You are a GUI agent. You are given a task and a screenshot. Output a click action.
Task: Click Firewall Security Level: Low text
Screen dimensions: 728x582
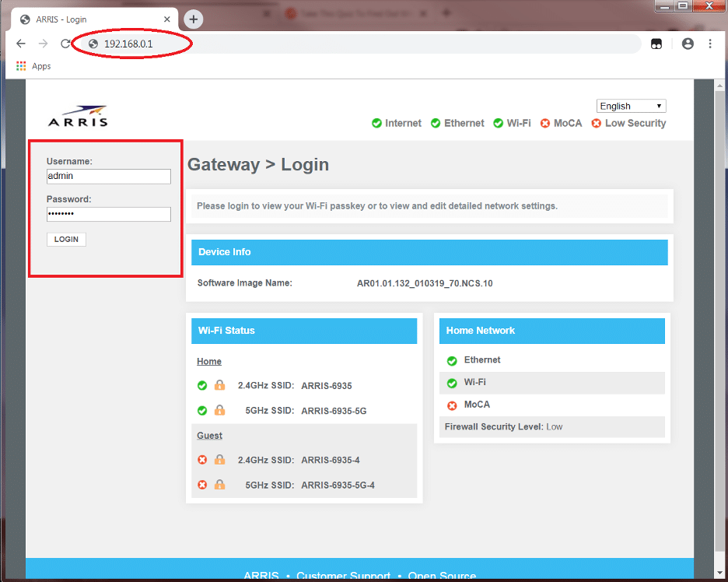[503, 427]
